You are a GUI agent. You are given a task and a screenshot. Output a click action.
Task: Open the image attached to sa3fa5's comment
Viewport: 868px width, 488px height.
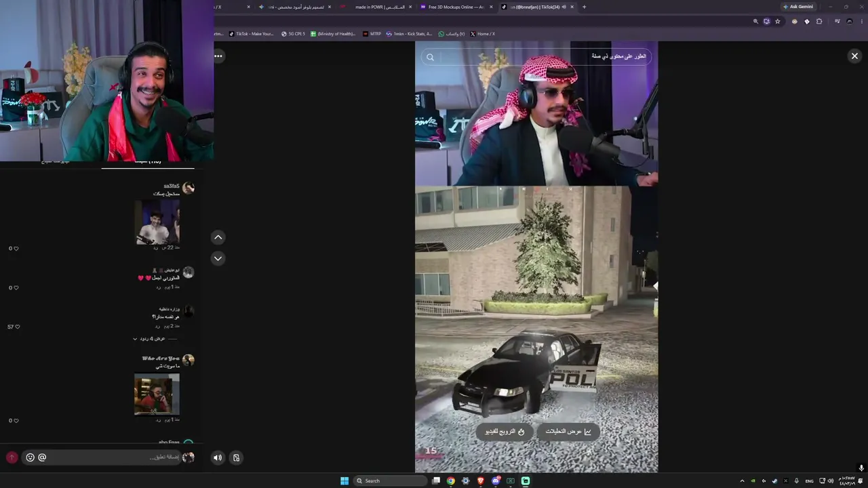click(x=157, y=222)
